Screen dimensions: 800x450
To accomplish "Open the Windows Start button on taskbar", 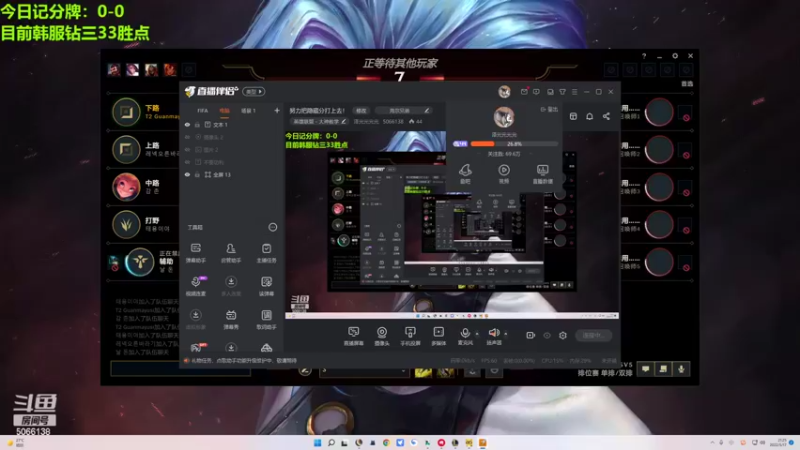I will (317, 442).
